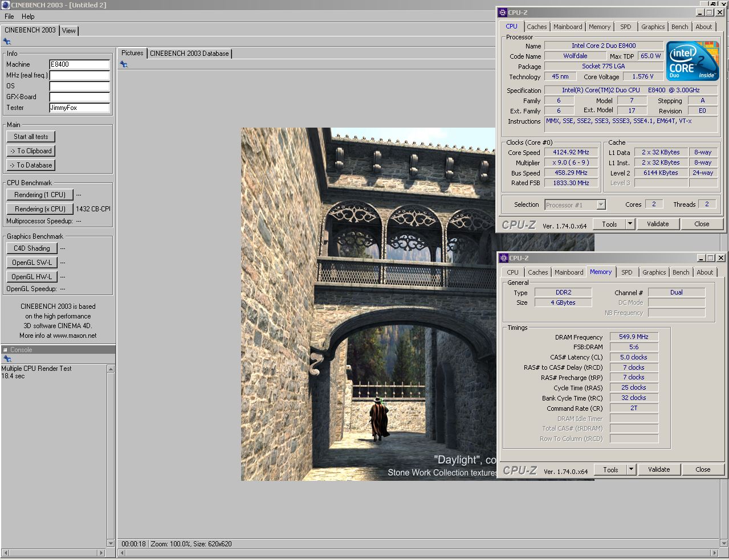Select the Pictures tab
729x560 pixels.
tap(132, 53)
